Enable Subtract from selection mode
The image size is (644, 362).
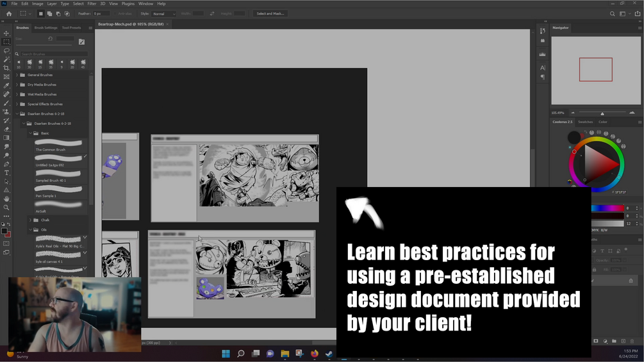[x=58, y=13]
